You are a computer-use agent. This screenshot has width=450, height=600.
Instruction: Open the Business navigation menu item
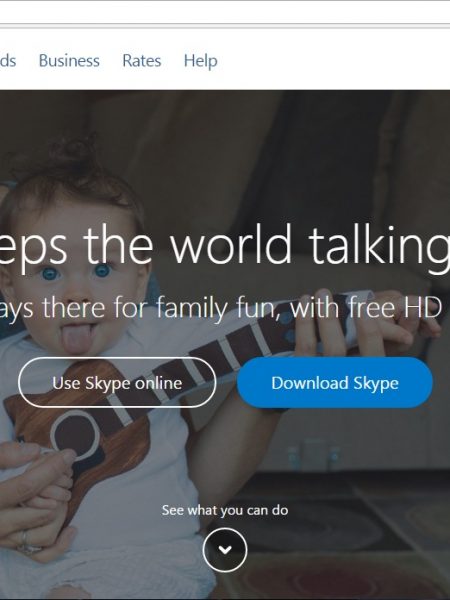click(69, 60)
